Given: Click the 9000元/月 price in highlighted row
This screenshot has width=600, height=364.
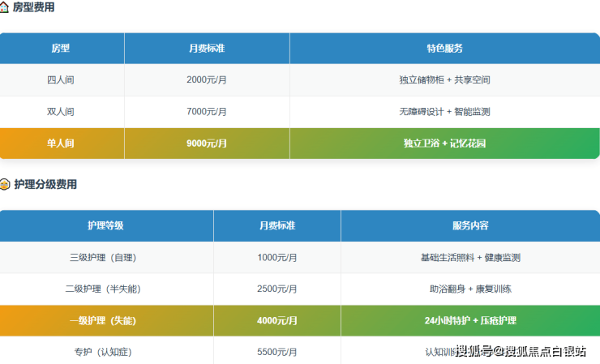Looking at the screenshot, I should [207, 143].
